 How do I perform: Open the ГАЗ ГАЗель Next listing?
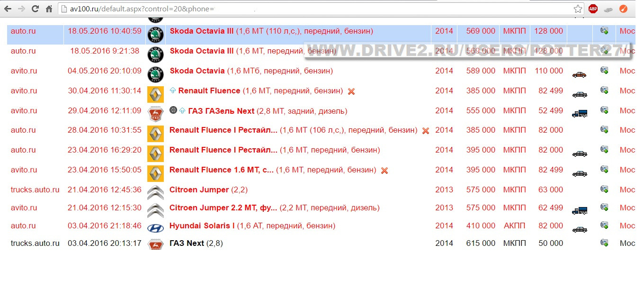pyautogui.click(x=268, y=111)
